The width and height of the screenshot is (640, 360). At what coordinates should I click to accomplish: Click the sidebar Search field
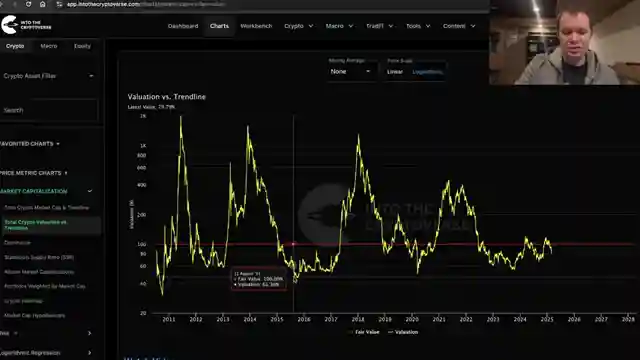[49, 110]
